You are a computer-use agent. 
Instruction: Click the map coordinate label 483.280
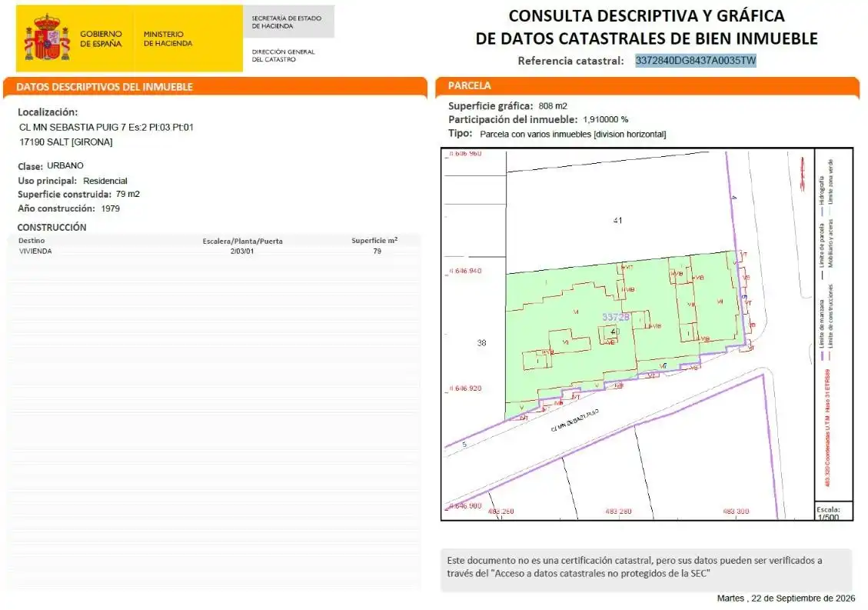click(618, 512)
